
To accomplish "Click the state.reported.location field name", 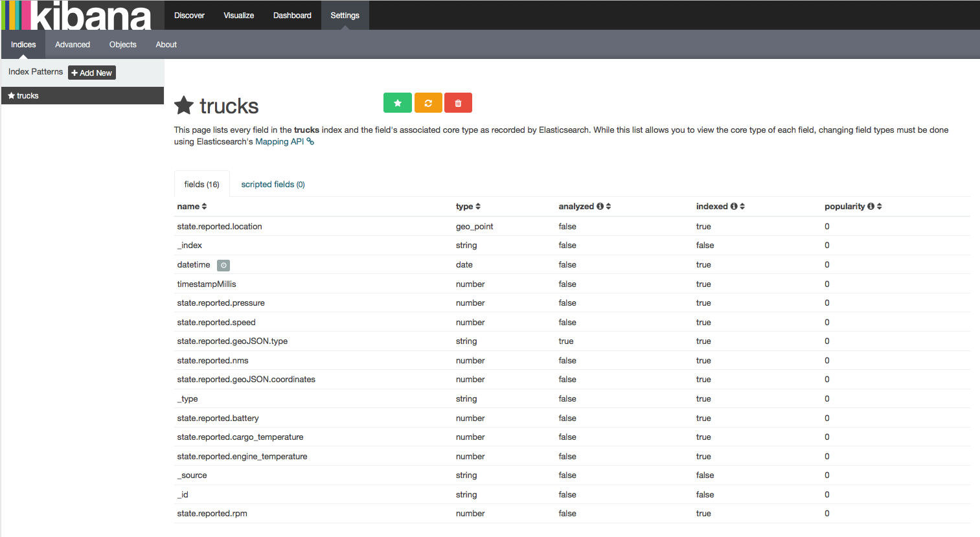I will pyautogui.click(x=220, y=227).
